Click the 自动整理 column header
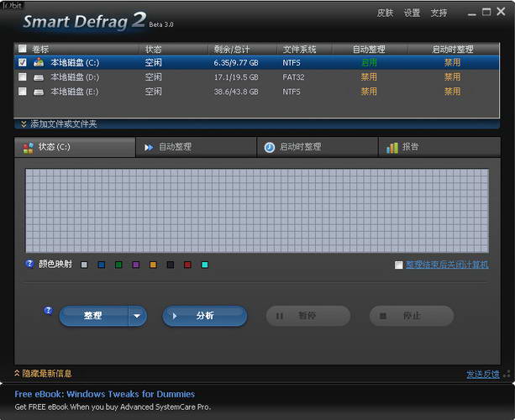 tap(369, 50)
